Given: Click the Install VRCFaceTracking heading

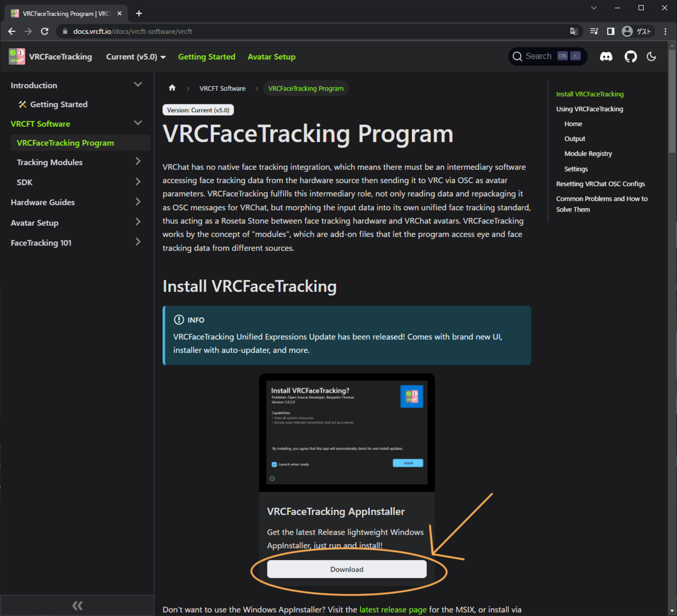Looking at the screenshot, I should (249, 286).
